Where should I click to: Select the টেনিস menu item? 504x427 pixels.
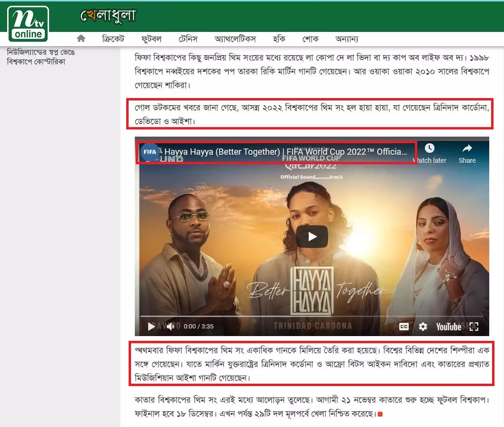pos(188,39)
